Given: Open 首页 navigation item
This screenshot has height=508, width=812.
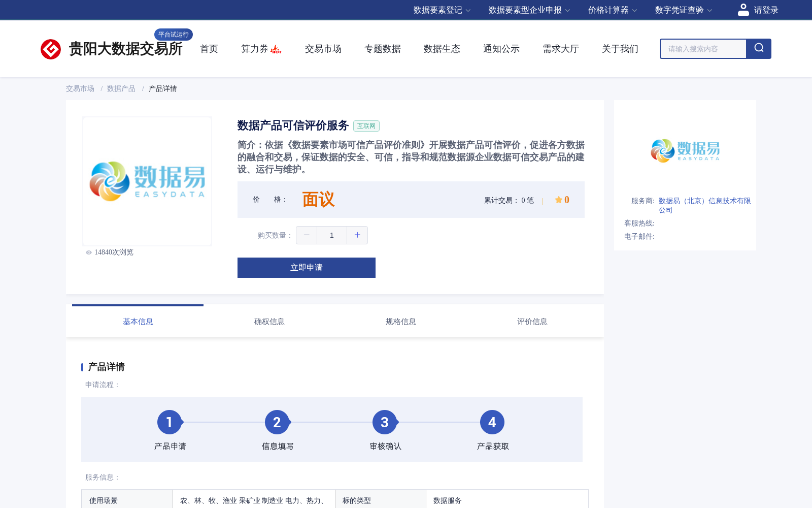Looking at the screenshot, I should pos(209,49).
